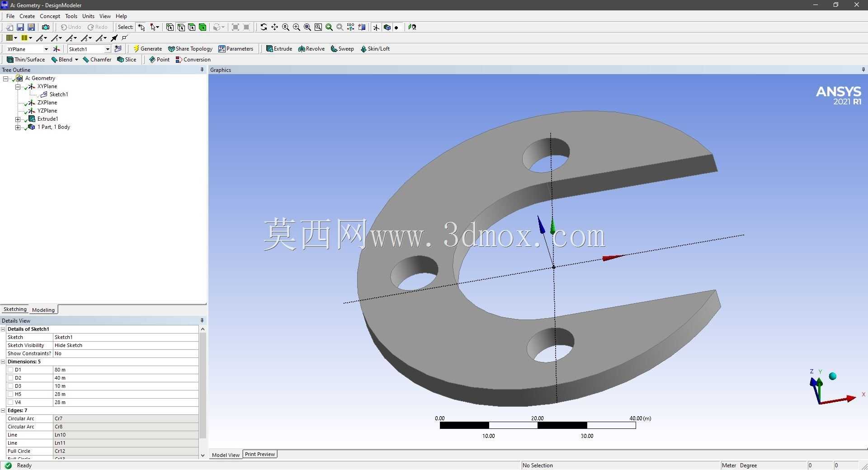Click the Point button
The width and height of the screenshot is (868, 470).
tap(159, 60)
